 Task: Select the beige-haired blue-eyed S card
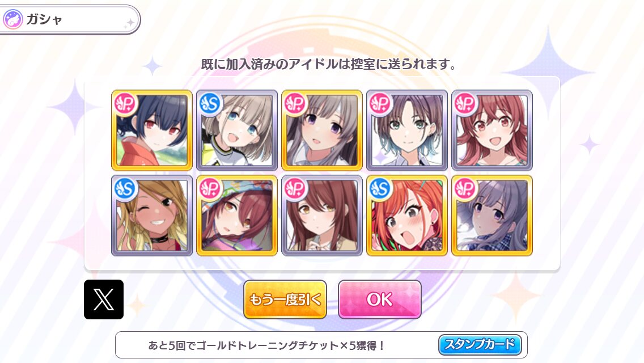pyautogui.click(x=237, y=130)
